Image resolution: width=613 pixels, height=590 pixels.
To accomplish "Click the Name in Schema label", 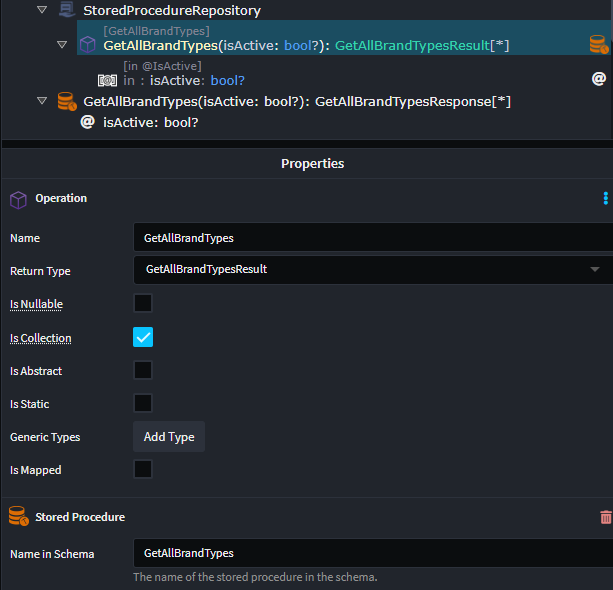I will (x=52, y=554).
